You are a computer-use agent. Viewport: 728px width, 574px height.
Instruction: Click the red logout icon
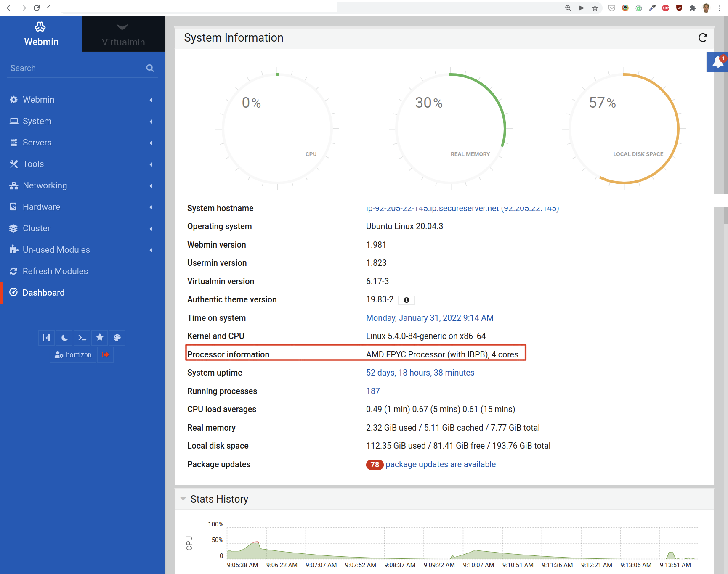[x=105, y=355]
